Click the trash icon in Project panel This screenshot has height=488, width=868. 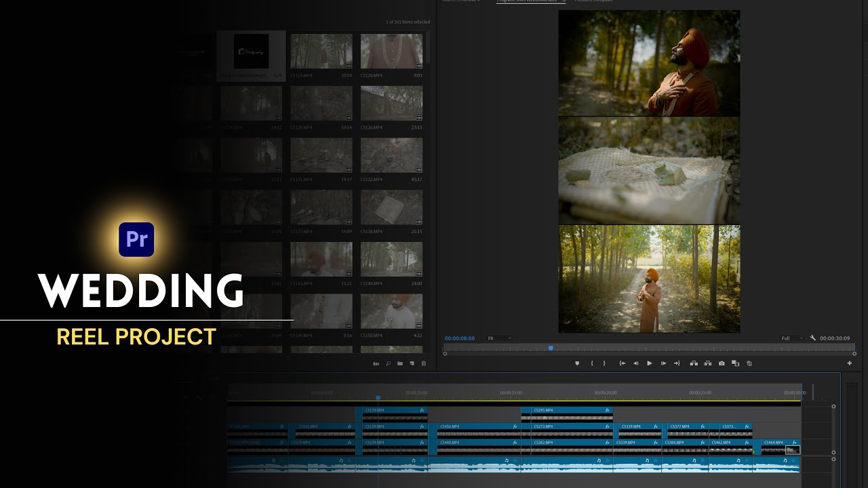click(424, 363)
